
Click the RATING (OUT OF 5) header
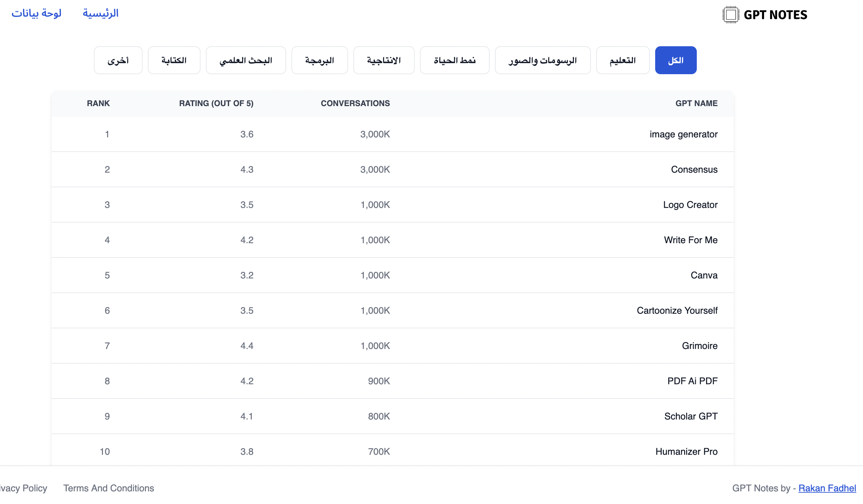tap(216, 103)
